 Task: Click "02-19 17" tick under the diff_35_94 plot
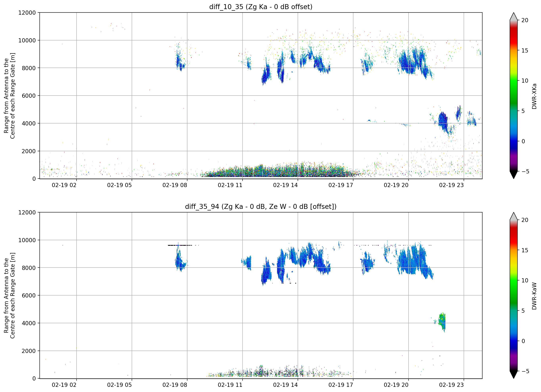341,385
